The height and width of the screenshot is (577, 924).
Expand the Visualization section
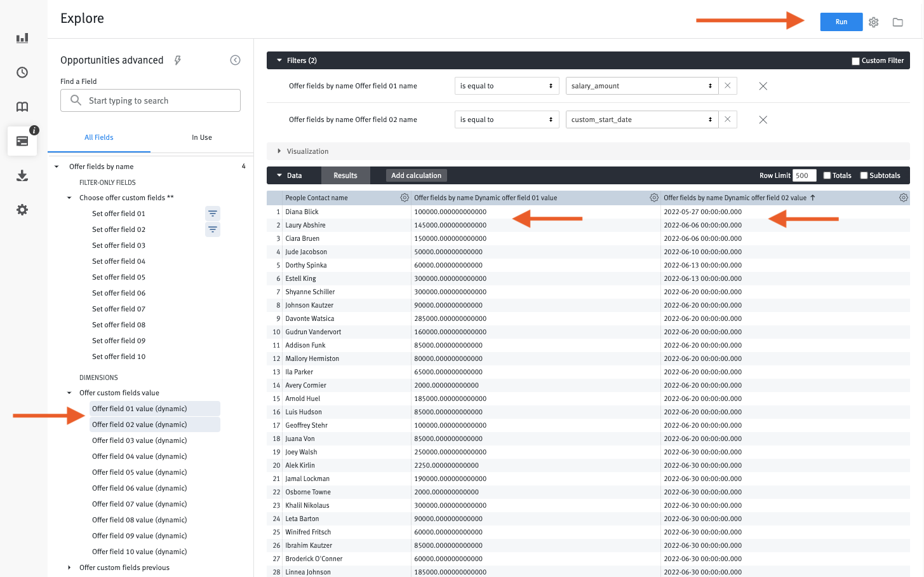(x=279, y=151)
